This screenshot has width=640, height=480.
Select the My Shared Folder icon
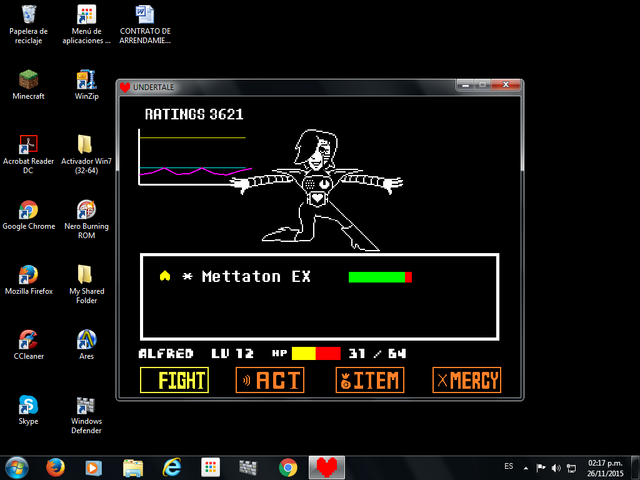[x=86, y=284]
